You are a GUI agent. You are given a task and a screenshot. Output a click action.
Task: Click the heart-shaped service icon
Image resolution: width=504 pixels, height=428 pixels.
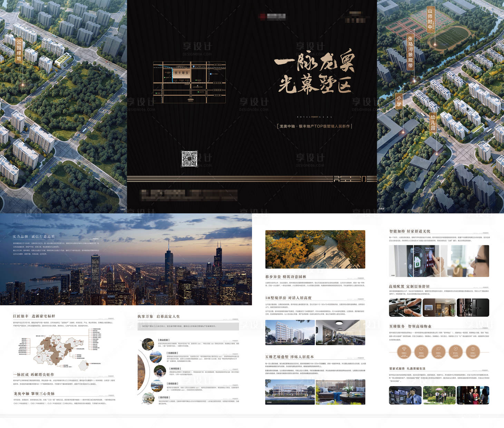point(421,349)
